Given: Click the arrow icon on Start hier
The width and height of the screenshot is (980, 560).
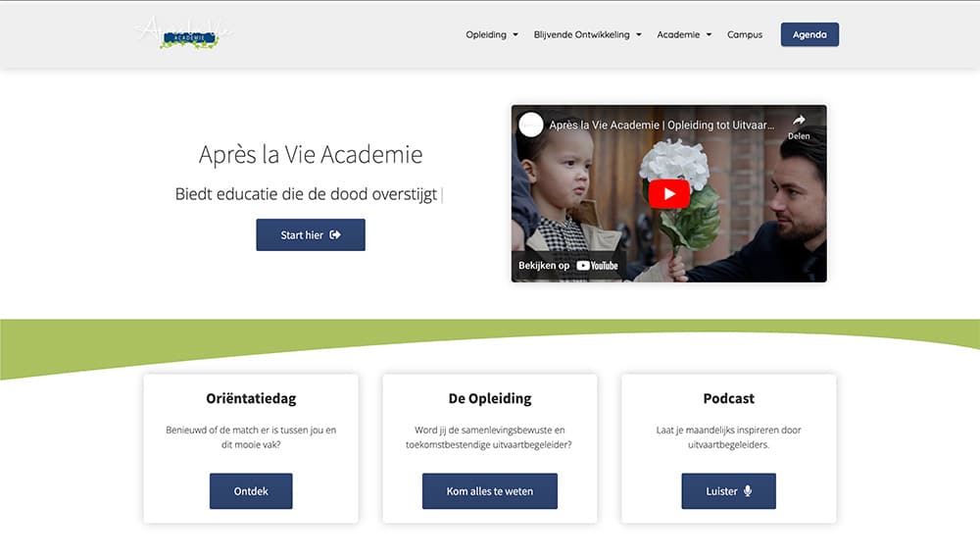Looking at the screenshot, I should tap(335, 234).
